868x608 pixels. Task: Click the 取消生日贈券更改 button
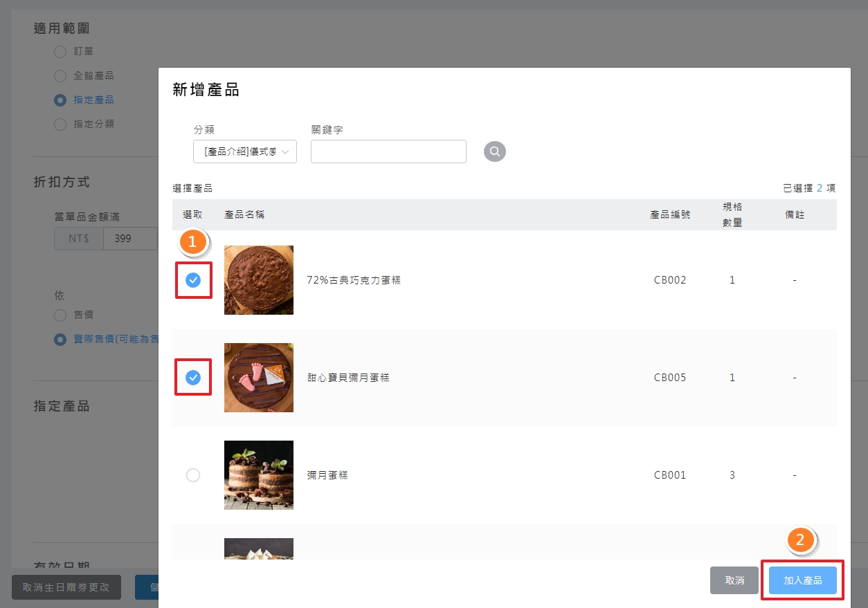[x=66, y=587]
